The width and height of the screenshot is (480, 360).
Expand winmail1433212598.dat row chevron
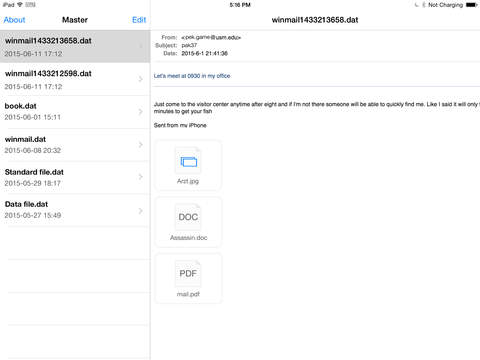click(x=140, y=79)
